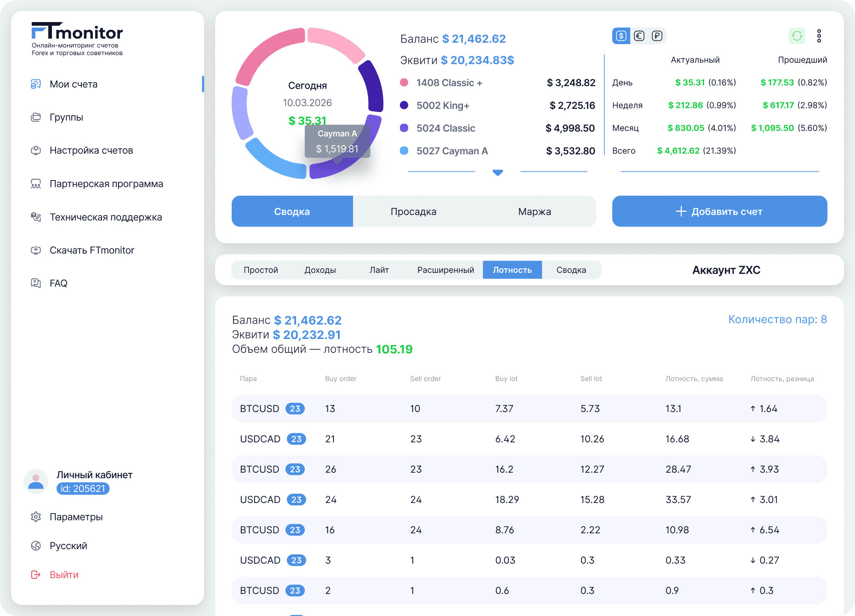Click the Groups folder icon in sidebar
855x616 pixels.
point(36,117)
